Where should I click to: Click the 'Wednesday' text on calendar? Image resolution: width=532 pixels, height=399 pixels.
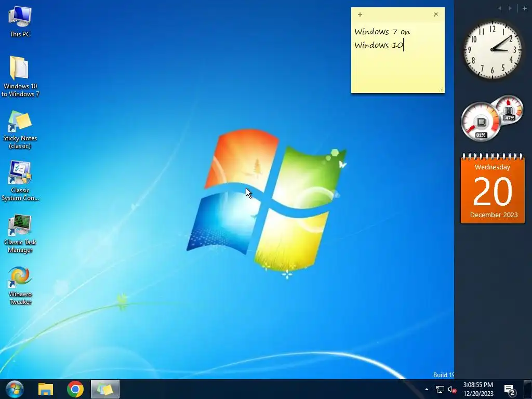click(493, 167)
